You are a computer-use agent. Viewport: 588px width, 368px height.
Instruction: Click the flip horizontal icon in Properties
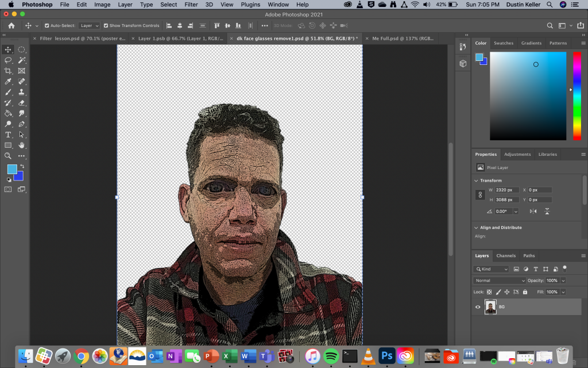(533, 211)
